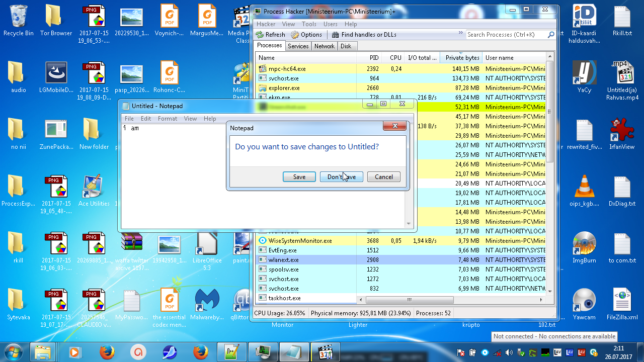Open Options in Process Hacker toolbar
Viewport: 644px width, 362px height.
[306, 35]
